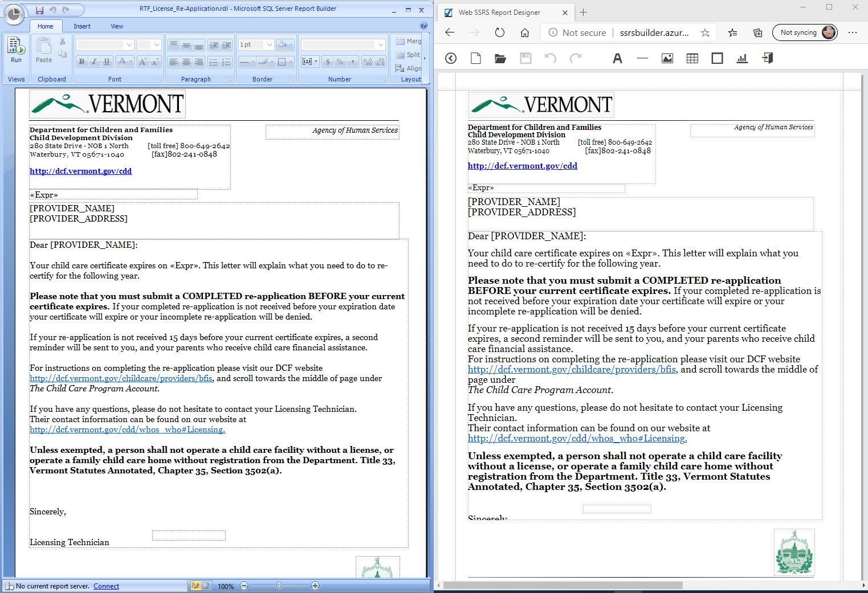Grow font size with the large A icon
Image resolution: width=868 pixels, height=593 pixels.
(x=142, y=62)
